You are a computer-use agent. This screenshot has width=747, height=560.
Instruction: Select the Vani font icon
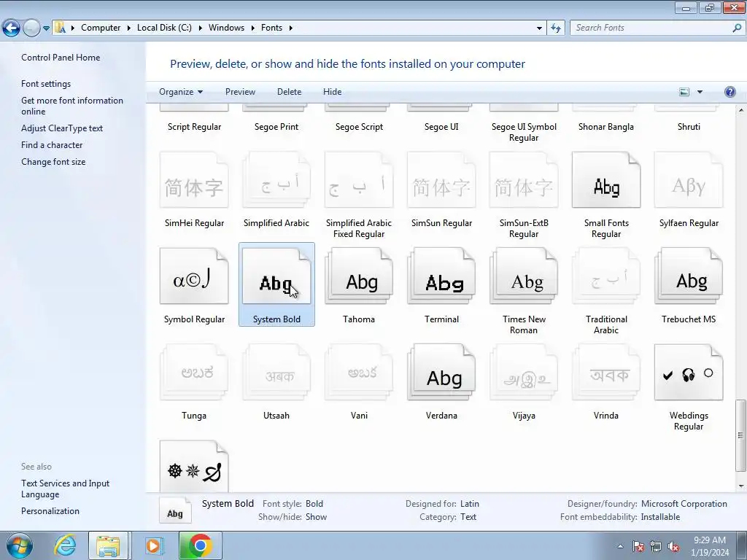tap(359, 373)
